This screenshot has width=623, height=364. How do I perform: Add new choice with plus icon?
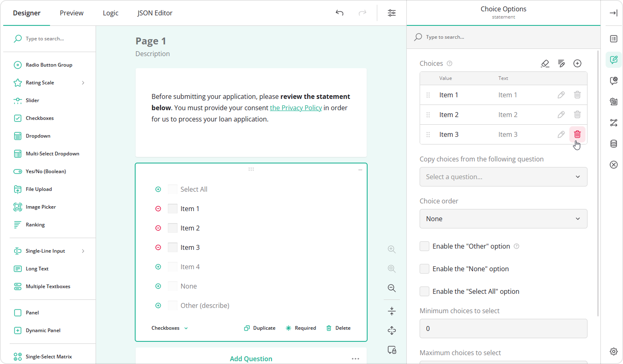pos(577,63)
